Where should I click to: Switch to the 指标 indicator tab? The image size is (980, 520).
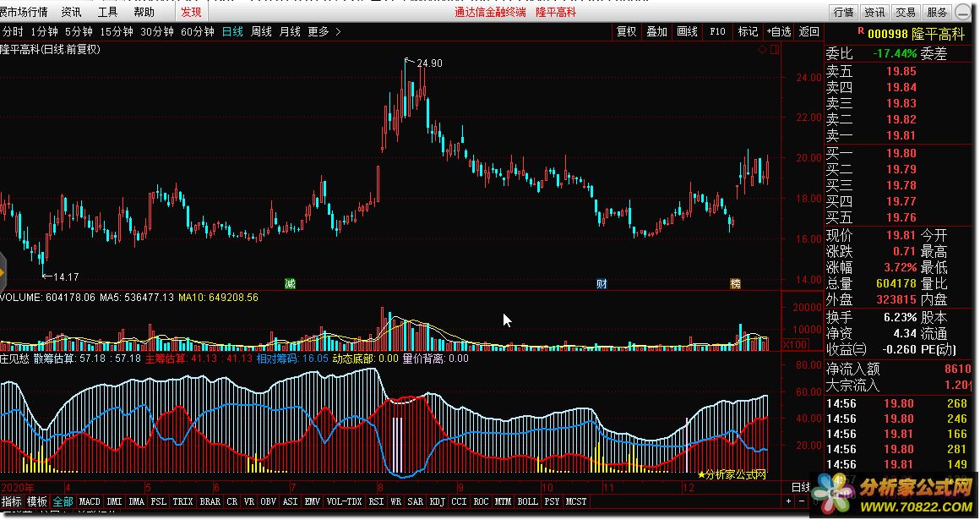click(11, 501)
